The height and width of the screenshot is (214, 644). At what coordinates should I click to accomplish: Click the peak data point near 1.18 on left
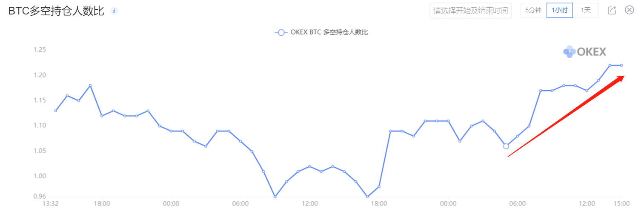click(90, 86)
